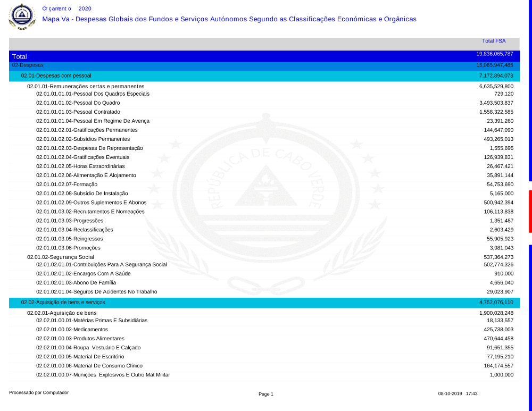Viewport: 532px width, 411px height.
Task: Select the Medicamentos line item
Action: coord(72,330)
